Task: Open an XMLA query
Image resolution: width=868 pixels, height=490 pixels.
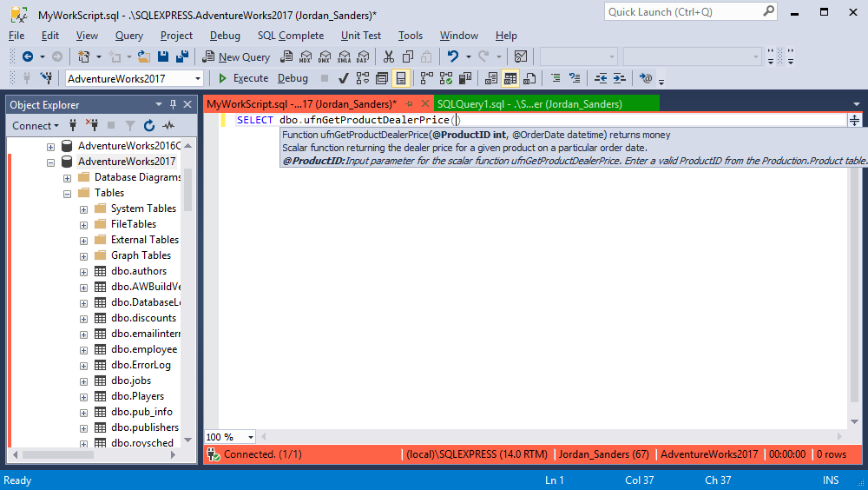Action: pyautogui.click(x=345, y=56)
